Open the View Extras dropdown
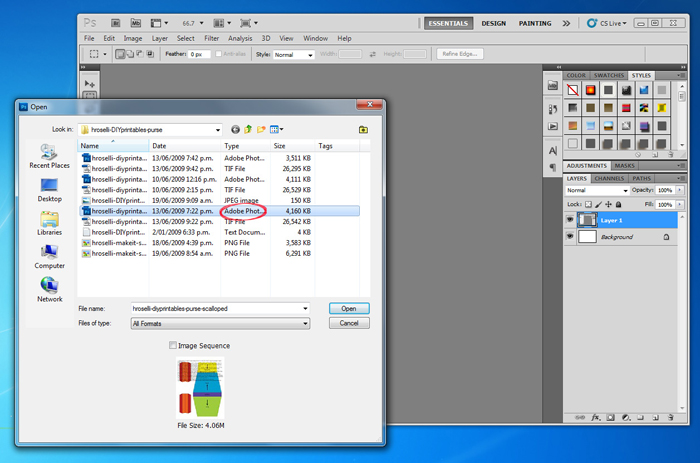The width and height of the screenshot is (700, 463). pos(159,23)
